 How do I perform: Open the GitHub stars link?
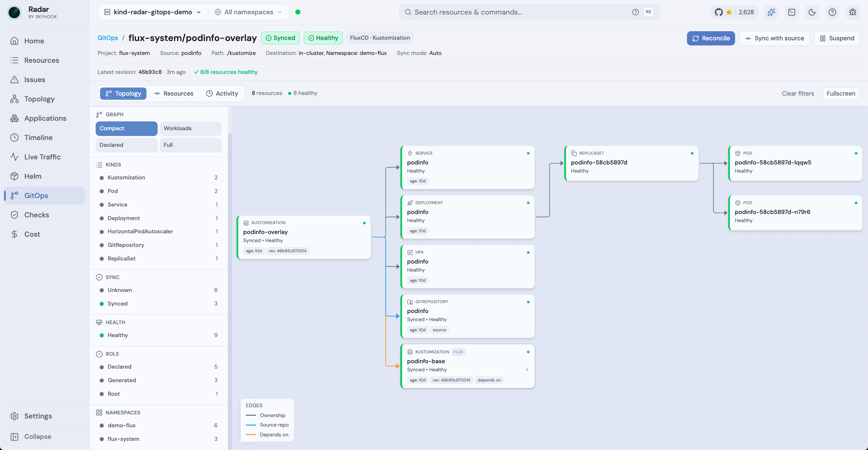coord(734,12)
